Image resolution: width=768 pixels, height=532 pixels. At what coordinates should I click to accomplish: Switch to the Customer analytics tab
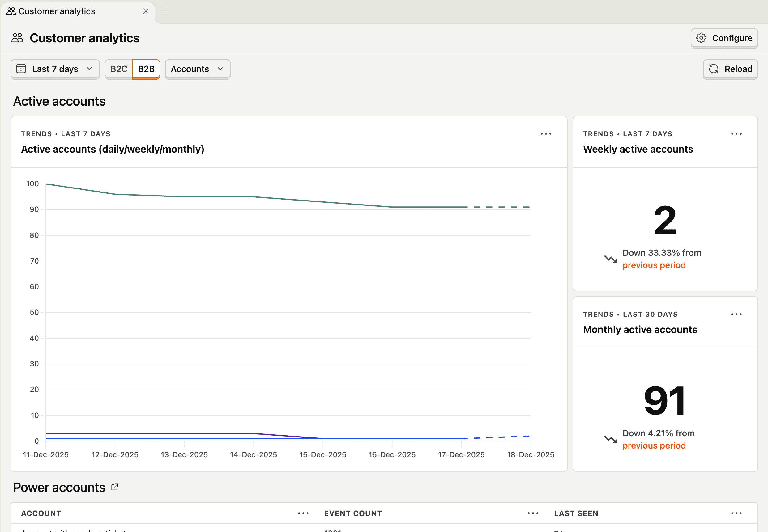[x=57, y=11]
